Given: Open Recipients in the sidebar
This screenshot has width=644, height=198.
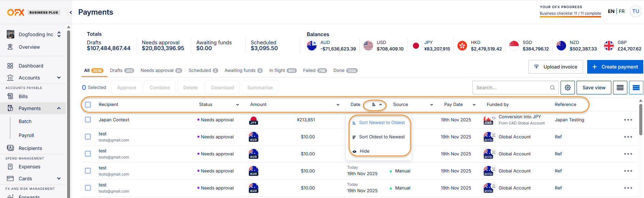Looking at the screenshot, I should (x=30, y=148).
